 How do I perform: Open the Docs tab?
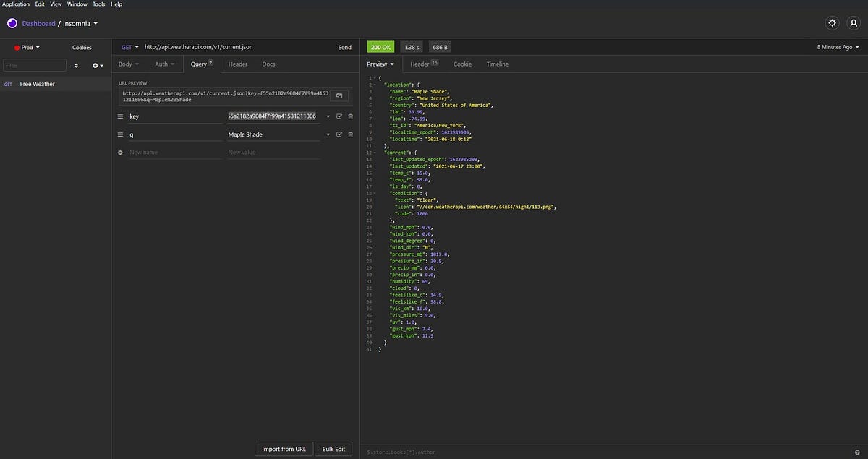(268, 64)
